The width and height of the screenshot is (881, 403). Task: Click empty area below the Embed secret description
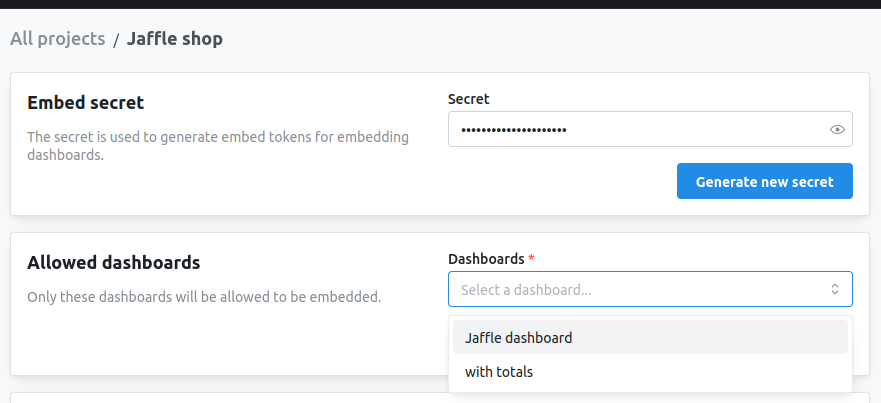click(x=225, y=188)
